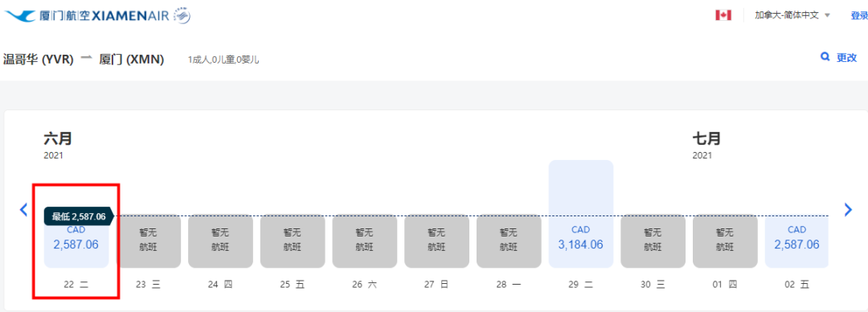Click the 最低 2,587.06 lowest price tag
The width and height of the screenshot is (868, 312).
pos(79,216)
